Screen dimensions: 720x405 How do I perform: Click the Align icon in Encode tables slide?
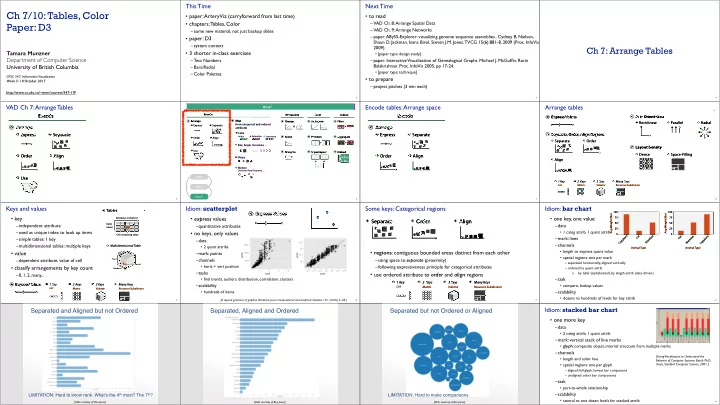(x=421, y=165)
